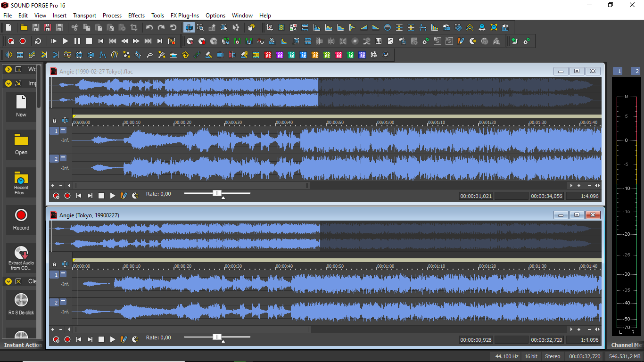Open the FX Plug-Ins menu
Image resolution: width=644 pixels, height=362 pixels.
pos(185,16)
